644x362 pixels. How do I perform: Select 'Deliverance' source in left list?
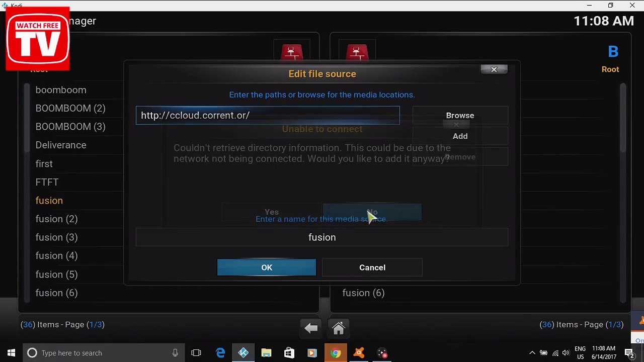pos(61,145)
